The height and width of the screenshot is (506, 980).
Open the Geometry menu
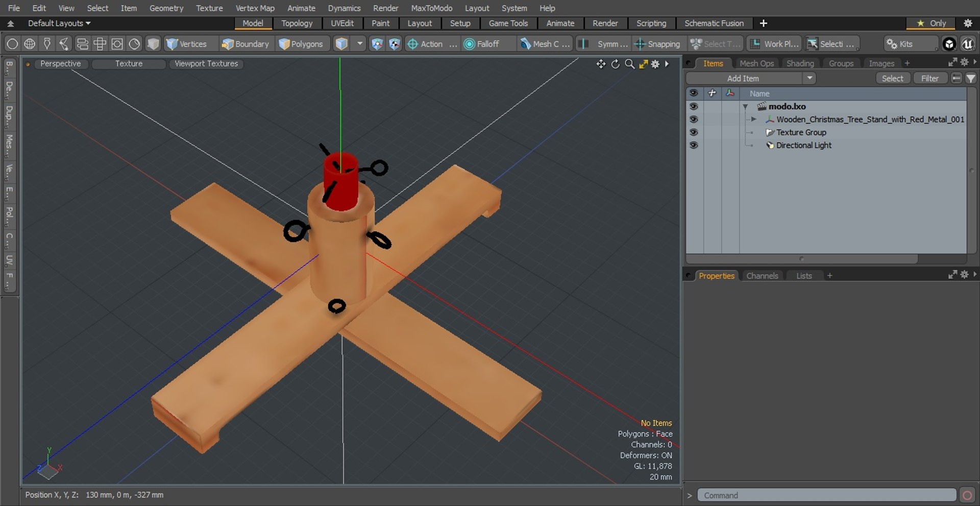coord(166,8)
